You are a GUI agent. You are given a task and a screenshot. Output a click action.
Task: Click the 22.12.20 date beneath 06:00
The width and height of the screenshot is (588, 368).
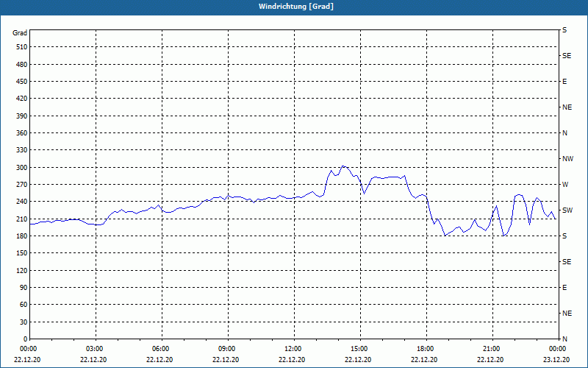(159, 359)
